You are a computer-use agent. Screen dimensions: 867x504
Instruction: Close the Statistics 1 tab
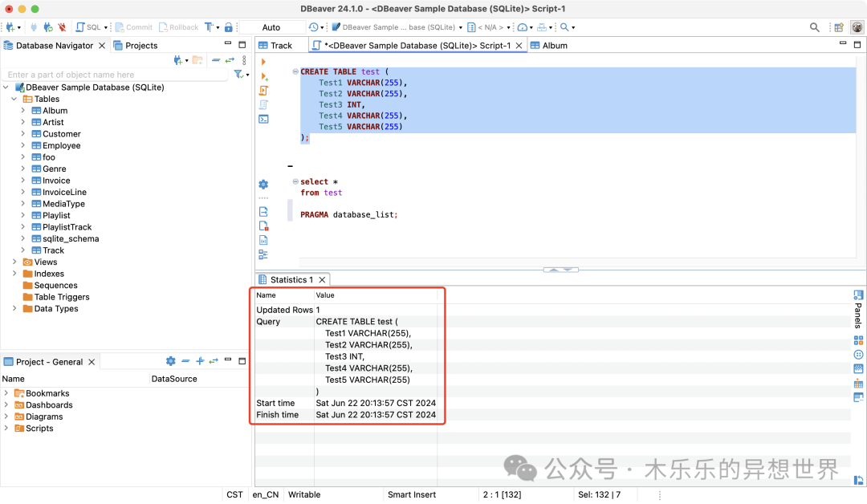point(322,279)
